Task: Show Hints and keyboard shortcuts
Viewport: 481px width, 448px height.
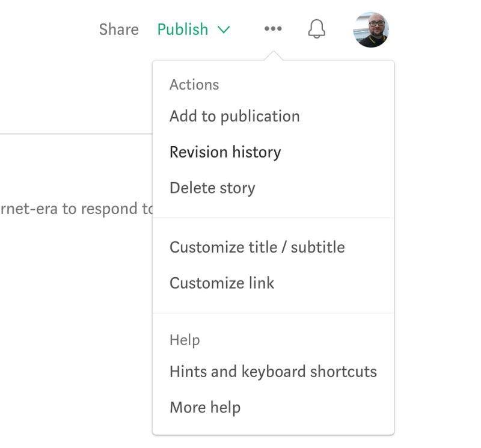Action: click(273, 372)
